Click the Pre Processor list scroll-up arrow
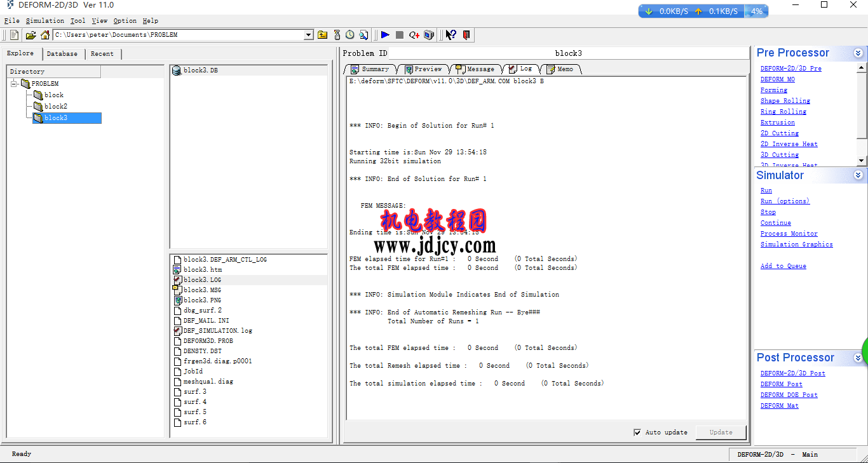The image size is (868, 463). pyautogui.click(x=862, y=67)
